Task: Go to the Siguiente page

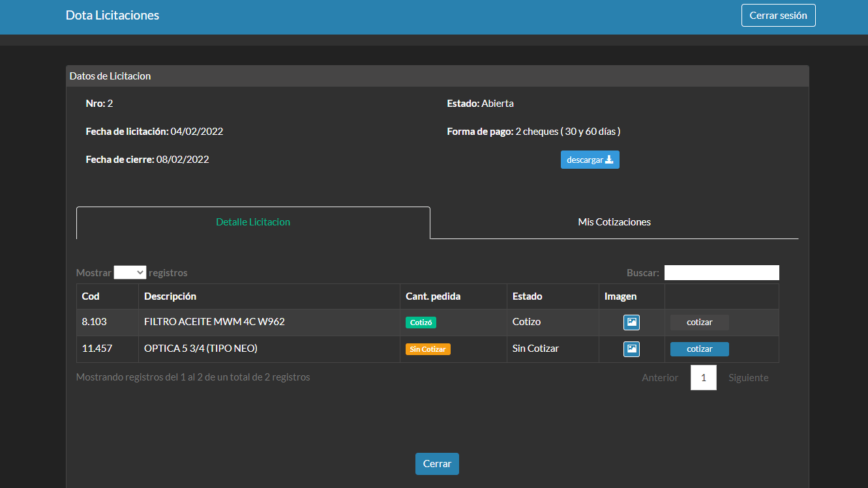Action: coord(748,378)
